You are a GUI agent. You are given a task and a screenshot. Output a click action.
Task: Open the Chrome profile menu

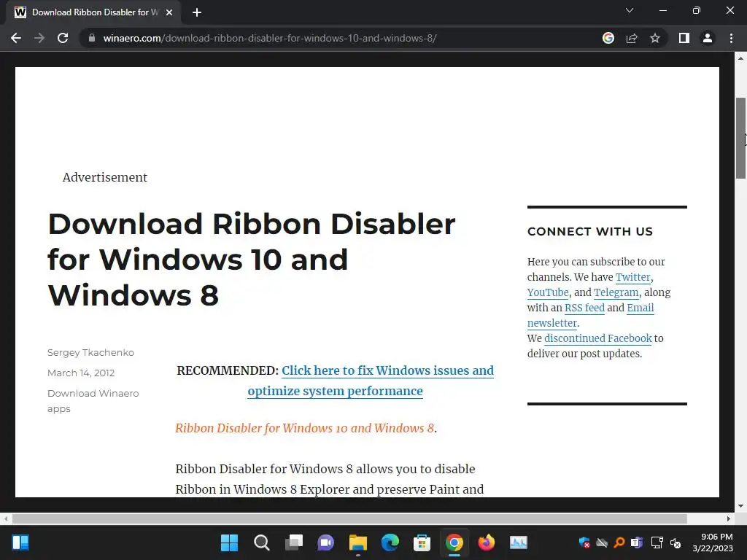coord(708,38)
